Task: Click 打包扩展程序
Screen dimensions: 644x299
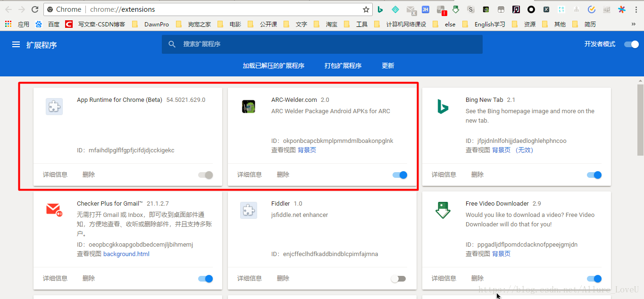Action: 343,66
